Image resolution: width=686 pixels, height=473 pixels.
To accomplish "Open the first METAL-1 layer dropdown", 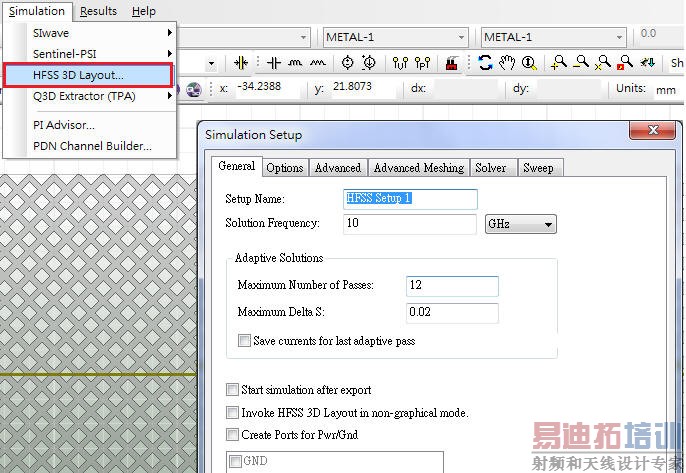I will pyautogui.click(x=396, y=37).
